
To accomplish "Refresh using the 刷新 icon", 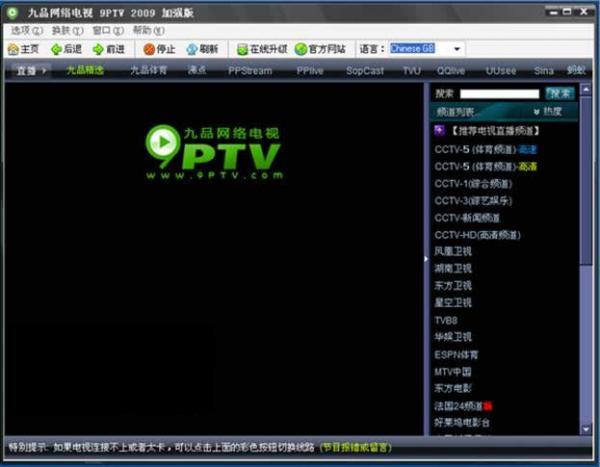I will pos(192,49).
